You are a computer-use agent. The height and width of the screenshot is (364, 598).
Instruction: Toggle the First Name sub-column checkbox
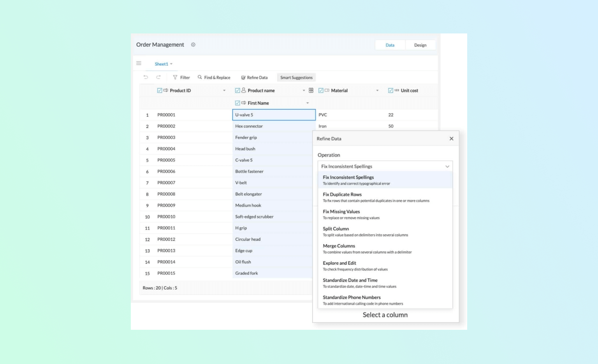point(237,103)
